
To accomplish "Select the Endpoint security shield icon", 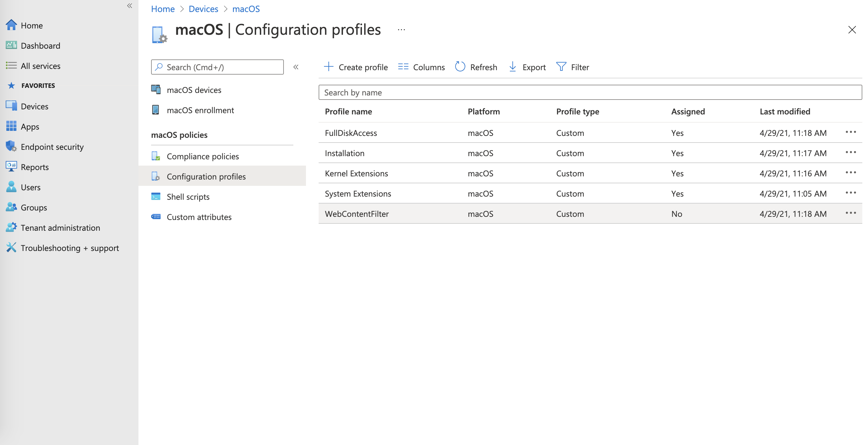I will [x=11, y=147].
